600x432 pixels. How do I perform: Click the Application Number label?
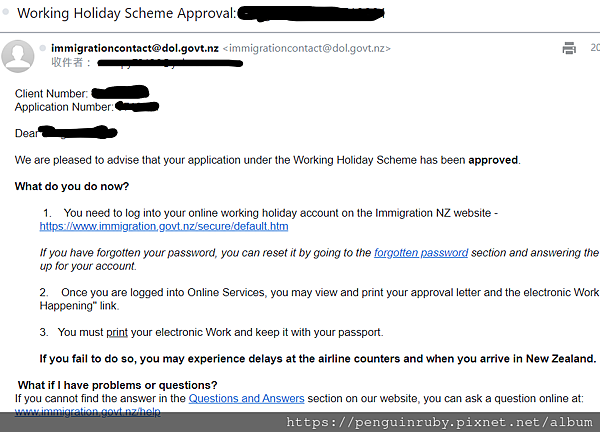64,105
